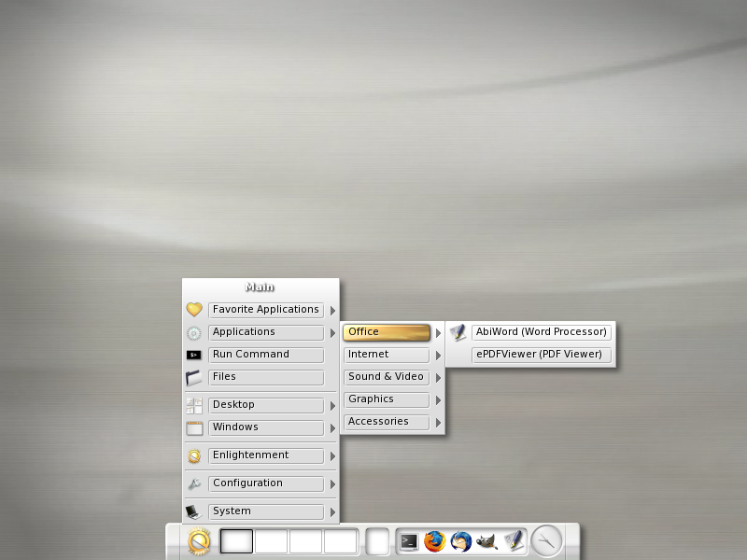This screenshot has height=560, width=747.
Task: Select Accessories category
Action: pos(387,422)
